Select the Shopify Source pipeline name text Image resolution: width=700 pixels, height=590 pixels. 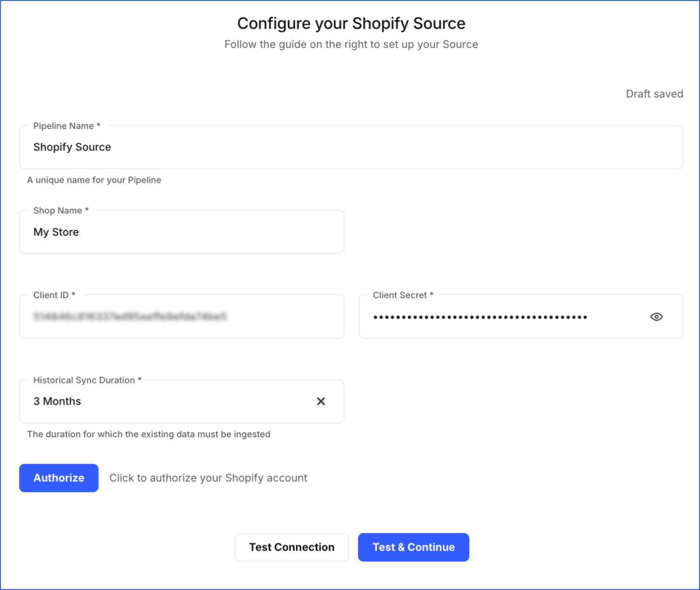click(72, 147)
